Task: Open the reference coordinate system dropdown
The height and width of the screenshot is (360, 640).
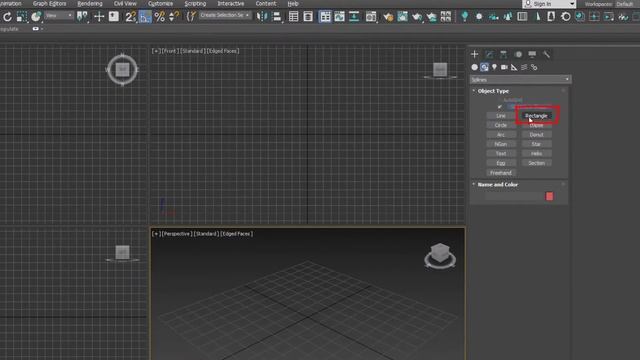Action: 59,16
